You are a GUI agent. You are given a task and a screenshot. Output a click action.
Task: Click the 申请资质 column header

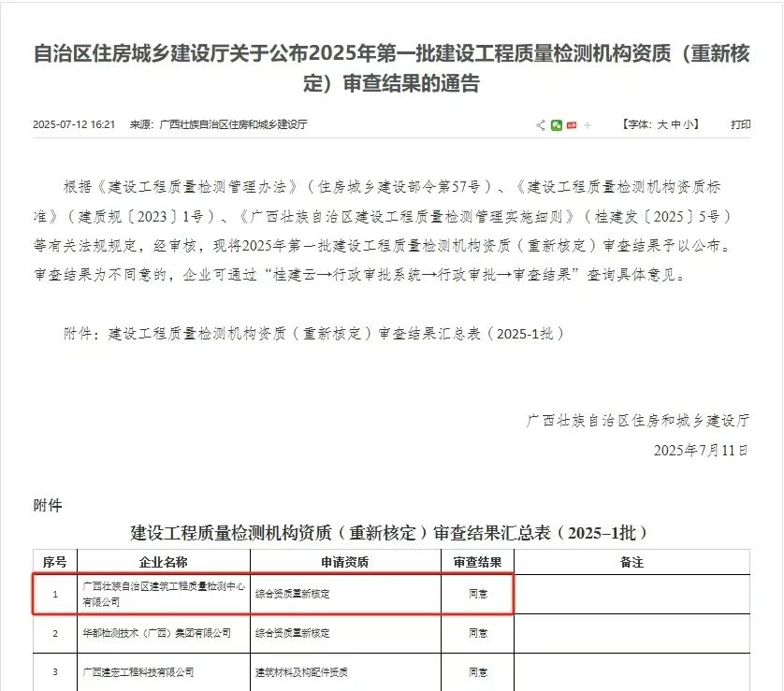point(345,562)
